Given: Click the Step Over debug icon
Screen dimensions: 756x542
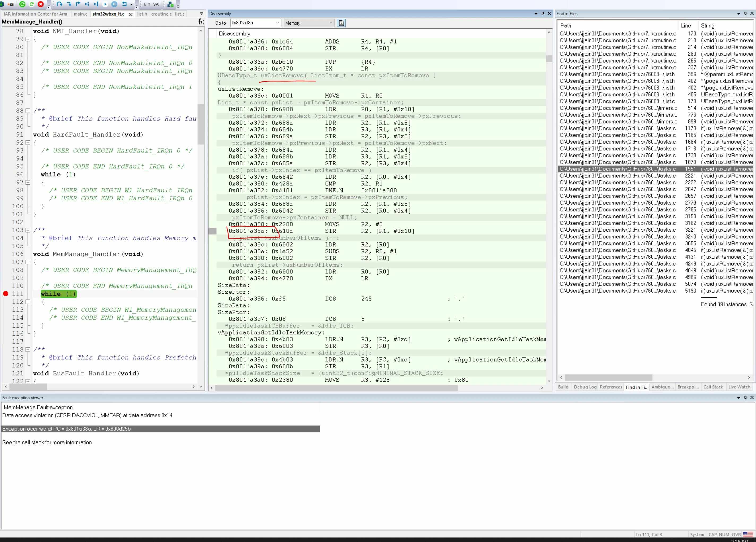Looking at the screenshot, I should [x=59, y=4].
